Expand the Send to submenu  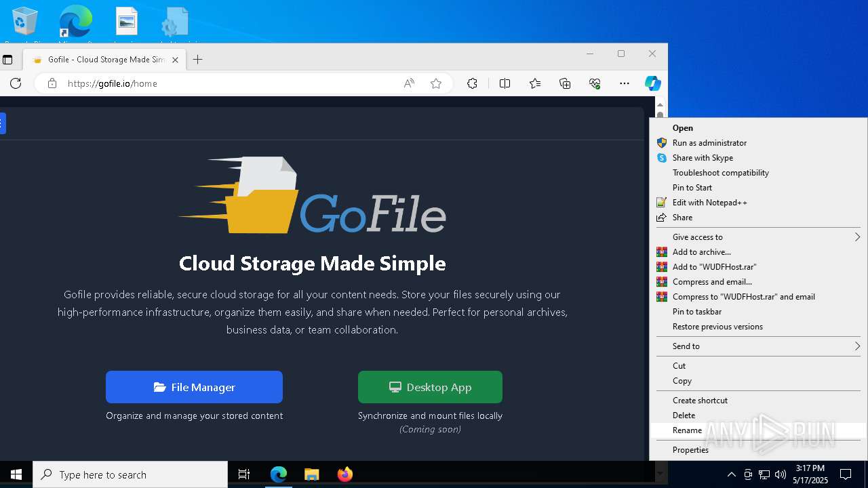(x=758, y=346)
